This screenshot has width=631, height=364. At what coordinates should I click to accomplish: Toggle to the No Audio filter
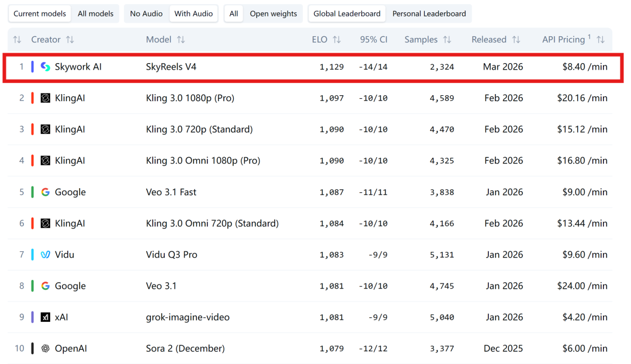(147, 13)
